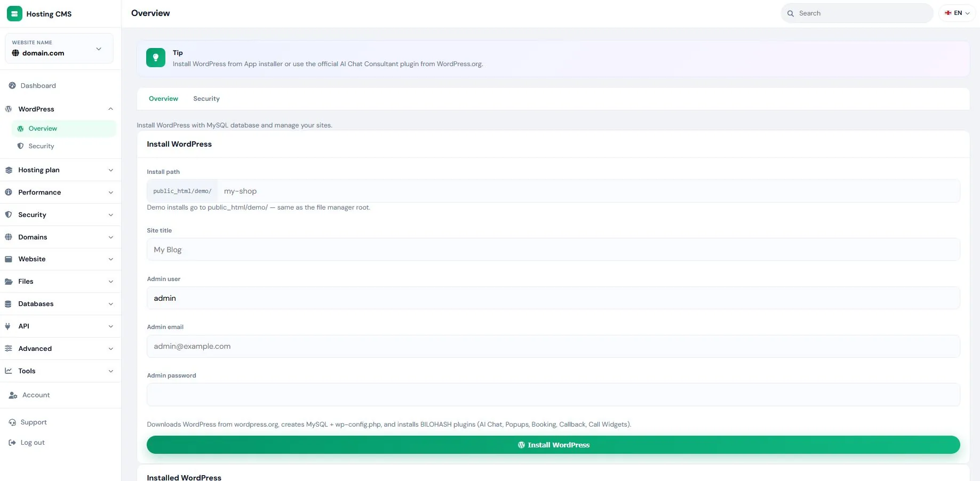Click the Website window icon
980x481 pixels.
click(x=9, y=259)
